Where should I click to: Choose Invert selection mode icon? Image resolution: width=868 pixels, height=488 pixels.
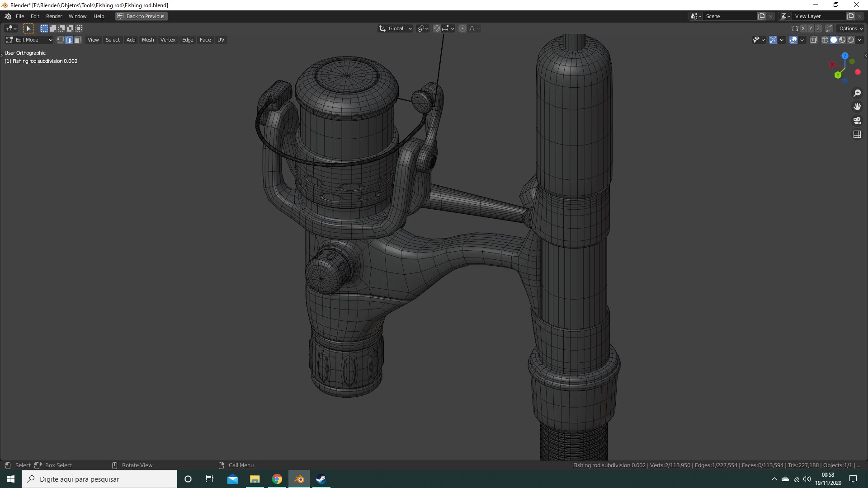click(x=70, y=28)
